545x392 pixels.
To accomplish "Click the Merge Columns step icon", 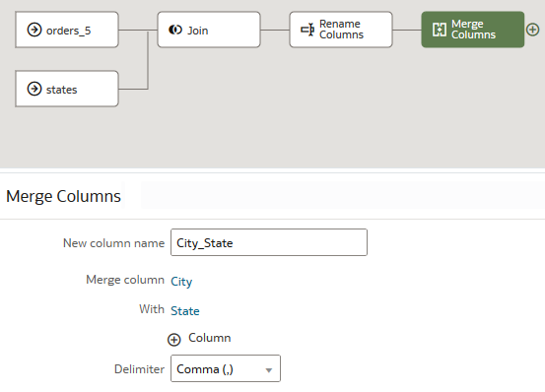I will point(440,30).
